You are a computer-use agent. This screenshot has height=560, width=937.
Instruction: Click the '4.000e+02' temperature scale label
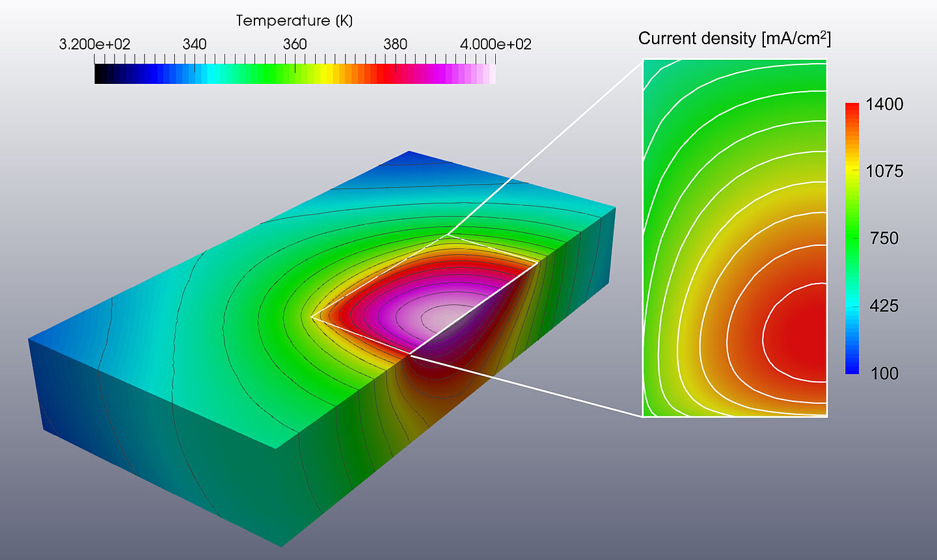496,44
